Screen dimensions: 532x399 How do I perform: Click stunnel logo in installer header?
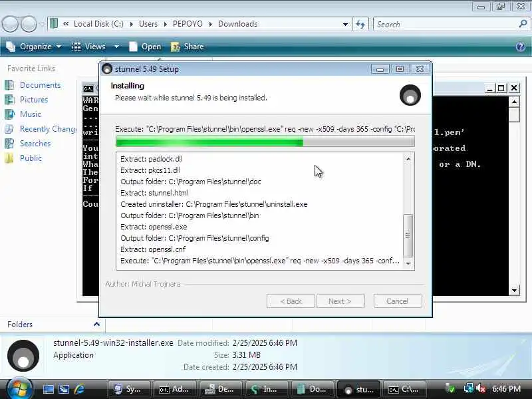click(x=410, y=95)
